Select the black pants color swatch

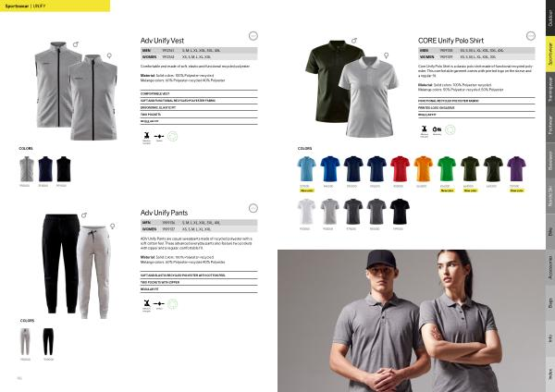48,342
